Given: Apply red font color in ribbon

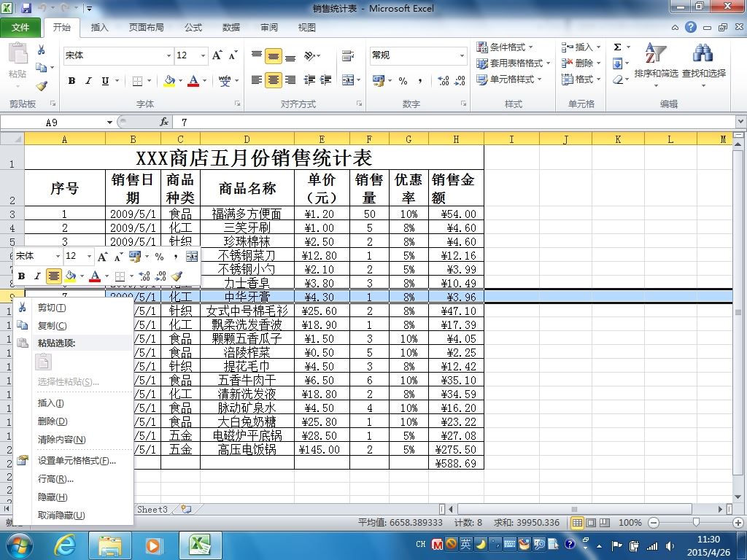Looking at the screenshot, I should 193,80.
